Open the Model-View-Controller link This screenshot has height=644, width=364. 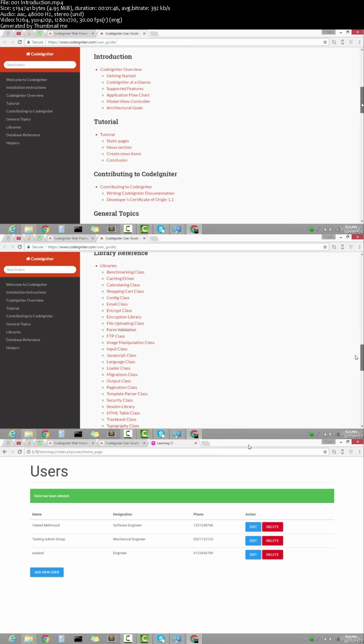coord(128,101)
